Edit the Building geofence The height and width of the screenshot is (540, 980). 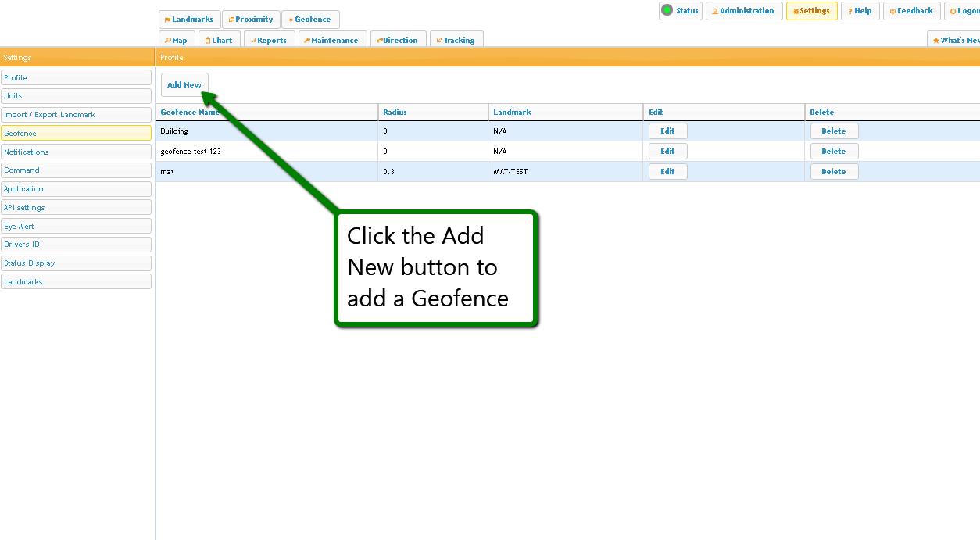click(x=667, y=131)
